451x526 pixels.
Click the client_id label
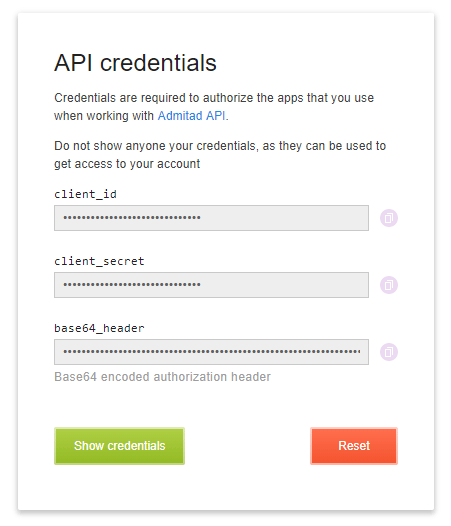(x=86, y=194)
